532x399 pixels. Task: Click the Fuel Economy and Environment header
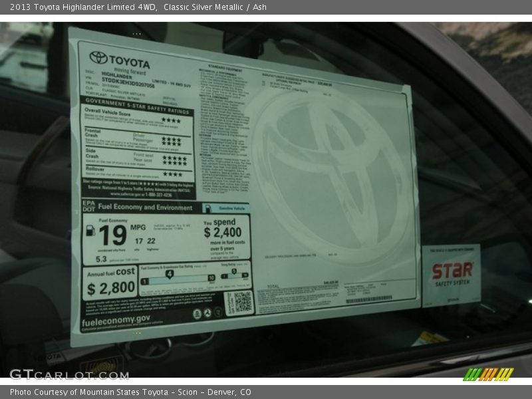(x=147, y=207)
